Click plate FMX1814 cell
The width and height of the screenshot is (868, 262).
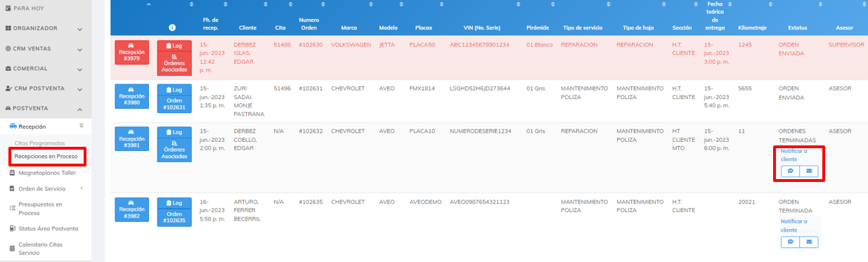point(422,89)
